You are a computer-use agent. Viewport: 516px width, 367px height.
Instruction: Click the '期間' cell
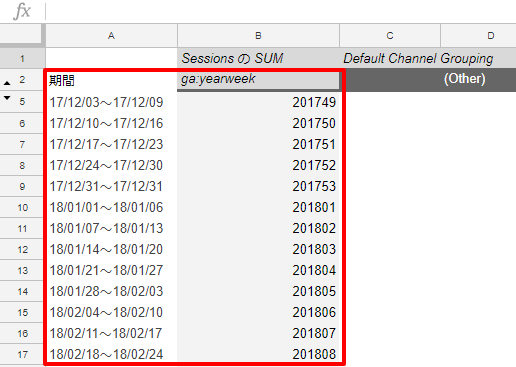(111, 80)
